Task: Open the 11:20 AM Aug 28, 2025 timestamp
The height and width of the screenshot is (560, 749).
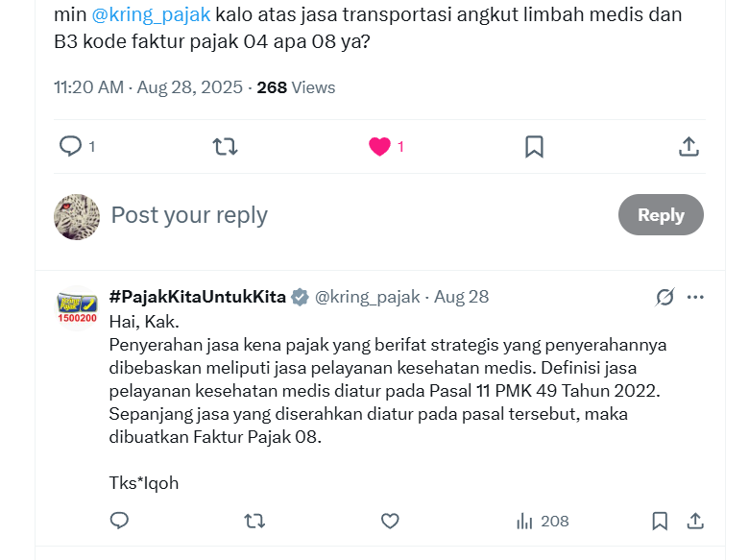Action: click(x=148, y=87)
